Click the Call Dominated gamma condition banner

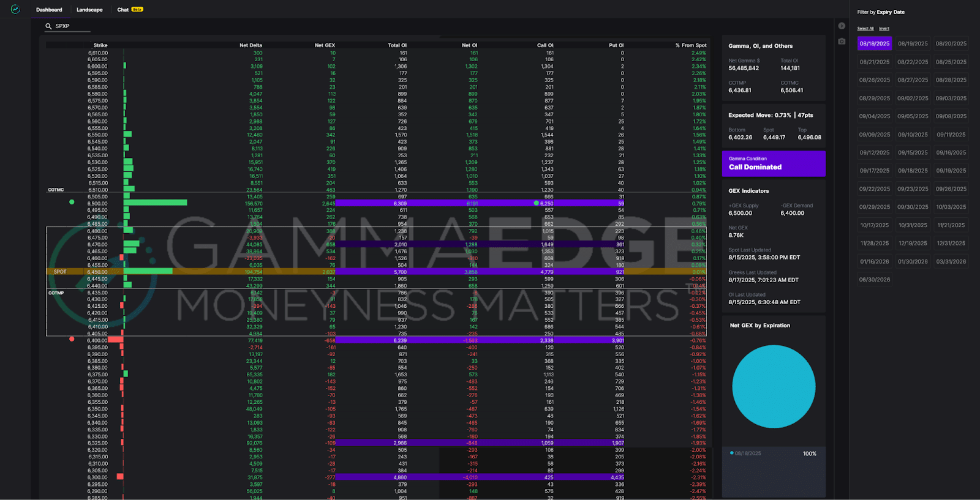point(774,163)
